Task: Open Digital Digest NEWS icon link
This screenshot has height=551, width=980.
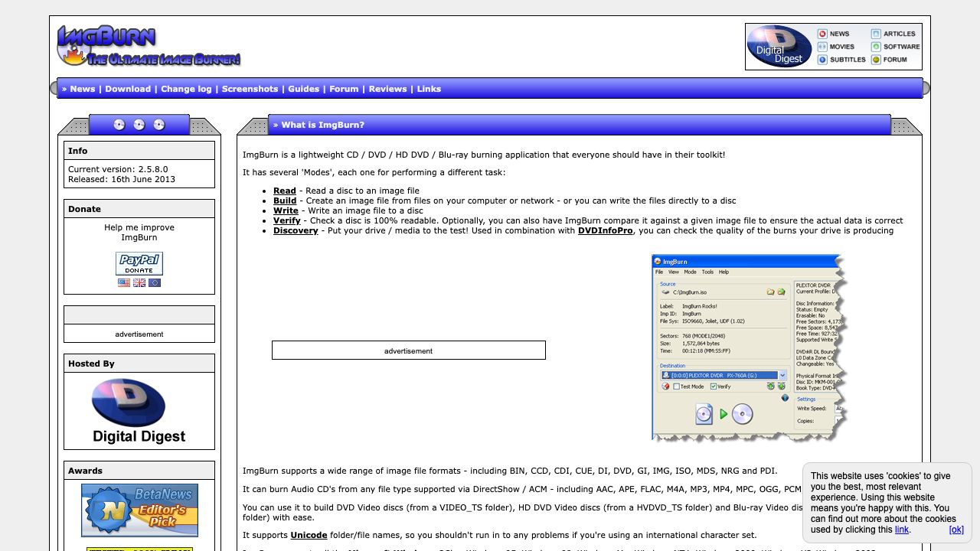Action: 833,34
